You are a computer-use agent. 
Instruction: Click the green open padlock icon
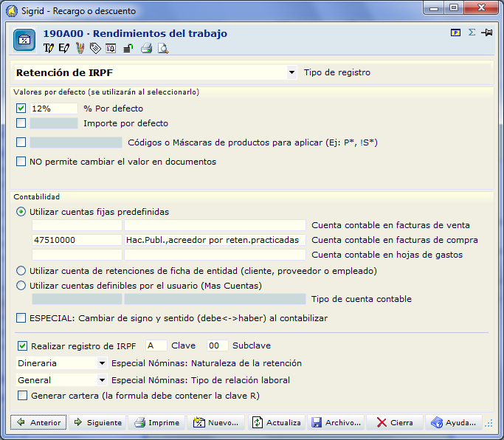128,48
